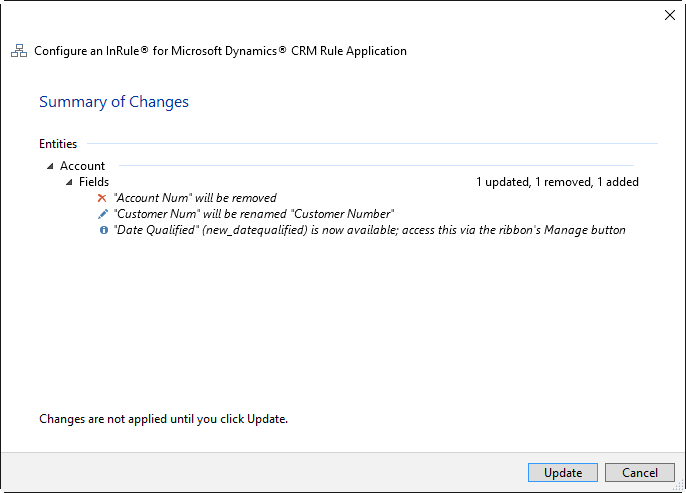Click the Account tree label
Viewport: 686px width, 493px height.
[x=82, y=166]
